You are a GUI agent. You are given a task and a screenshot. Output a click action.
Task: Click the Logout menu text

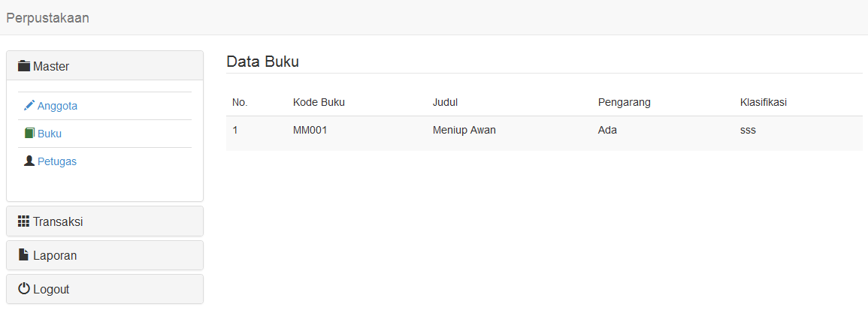pos(51,289)
